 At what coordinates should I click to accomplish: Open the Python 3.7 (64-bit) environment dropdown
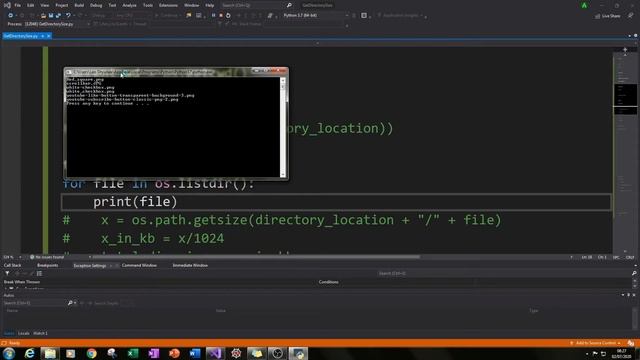tap(316, 16)
